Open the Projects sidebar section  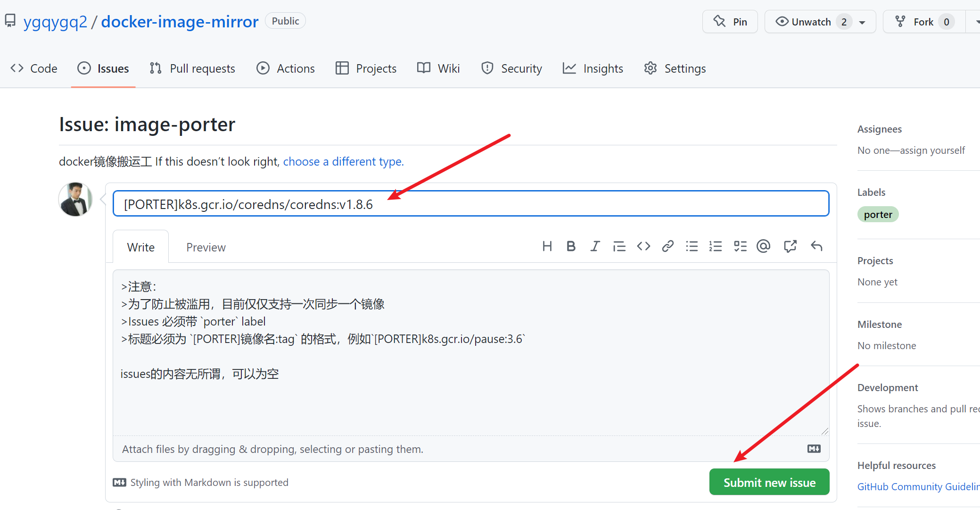[x=875, y=261]
